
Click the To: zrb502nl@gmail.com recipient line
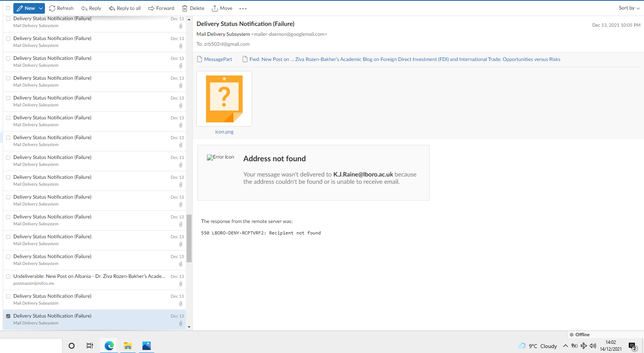coord(223,44)
